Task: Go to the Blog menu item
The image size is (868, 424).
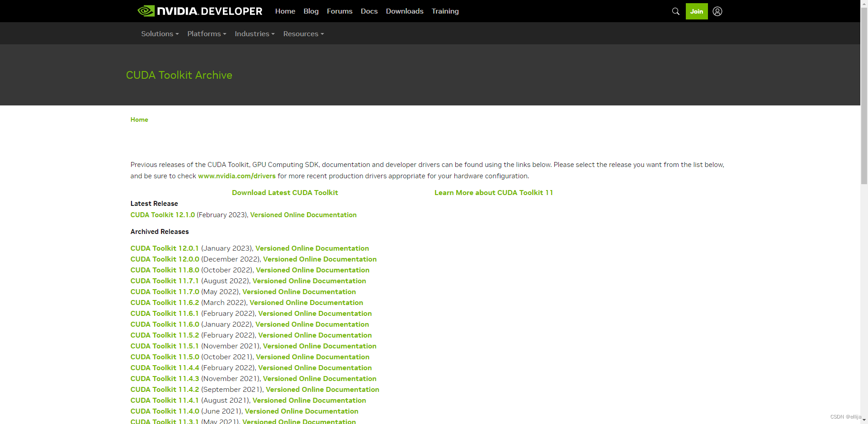Action: [311, 11]
